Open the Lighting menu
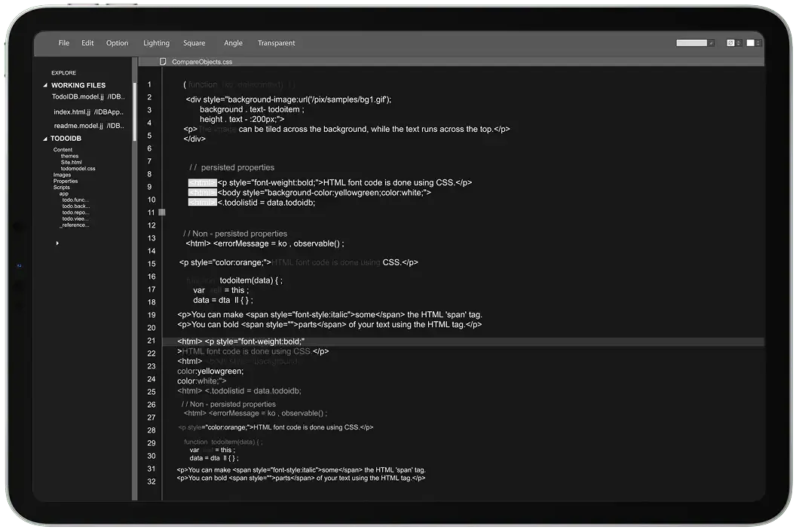 (156, 43)
